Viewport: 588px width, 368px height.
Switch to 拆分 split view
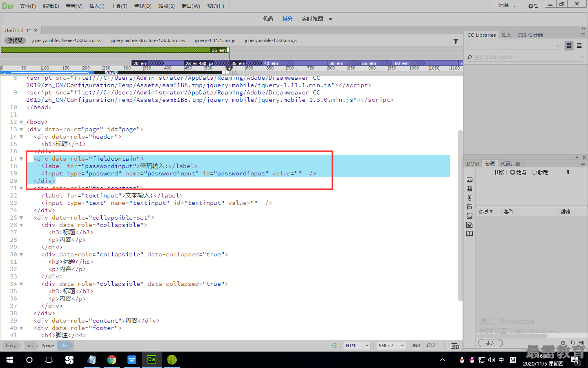(x=287, y=19)
